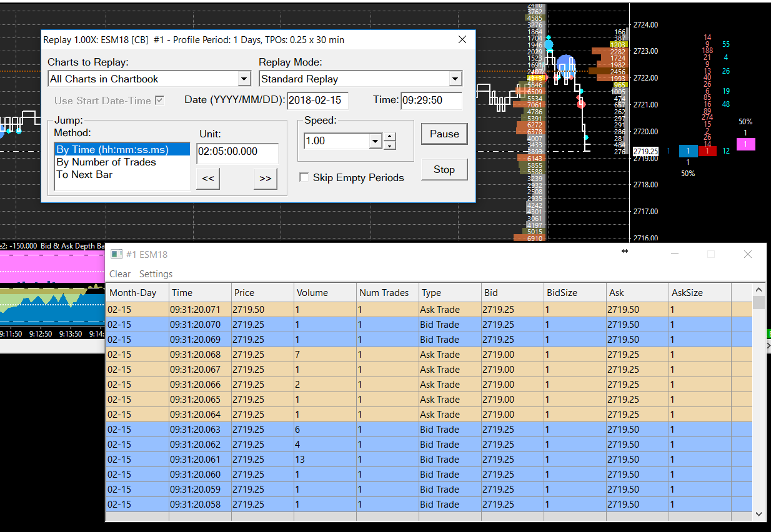This screenshot has width=771, height=532.
Task: Stop the chart replay
Action: point(444,169)
